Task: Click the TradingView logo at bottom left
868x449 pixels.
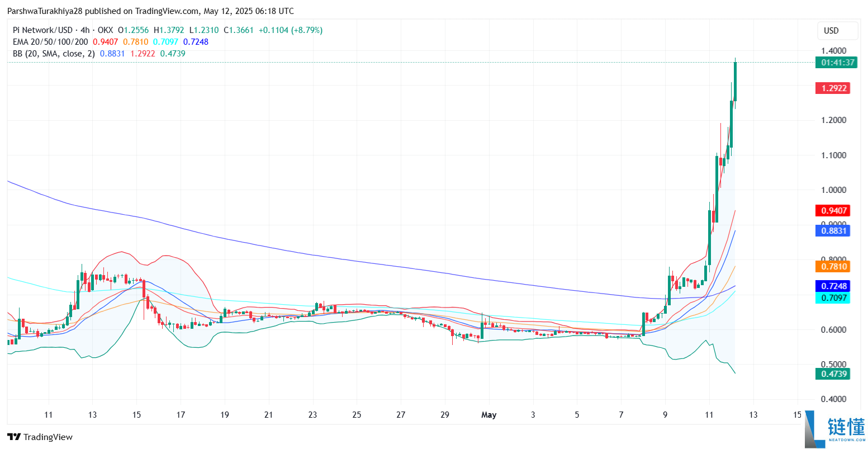Action: pos(40,437)
